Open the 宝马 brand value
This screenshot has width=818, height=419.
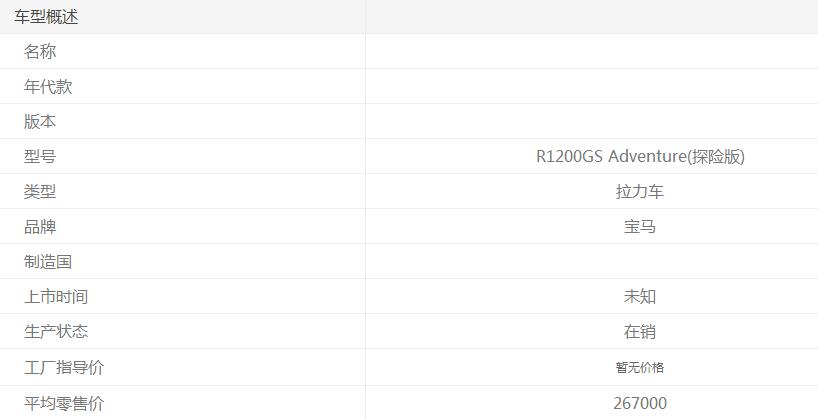tap(640, 227)
